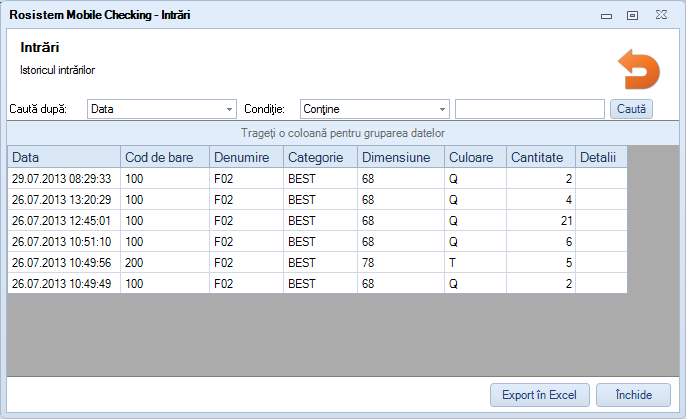Screen dimensions: 686x419
Task: Click the Categorie column header
Action: (x=320, y=157)
